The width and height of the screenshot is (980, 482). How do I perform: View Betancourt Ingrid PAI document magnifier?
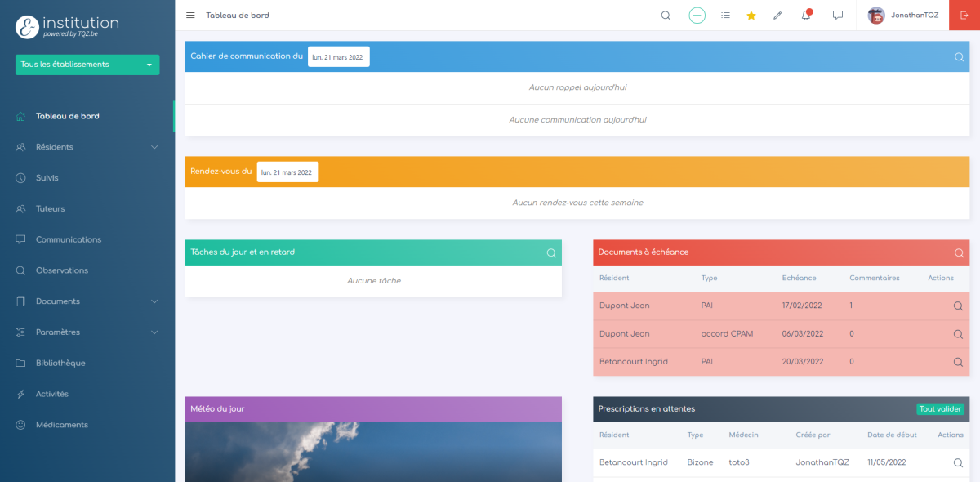pyautogui.click(x=958, y=362)
